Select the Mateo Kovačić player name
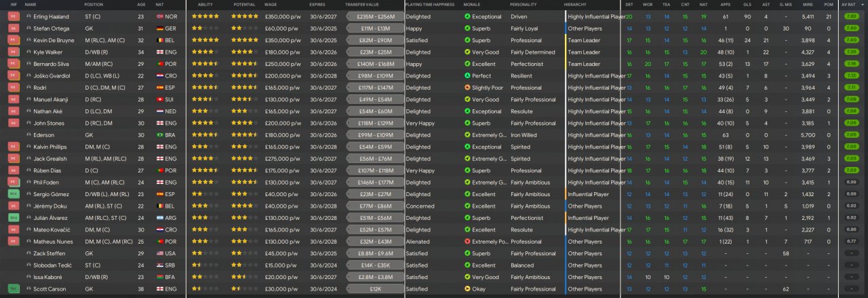The image size is (868, 298). point(51,230)
